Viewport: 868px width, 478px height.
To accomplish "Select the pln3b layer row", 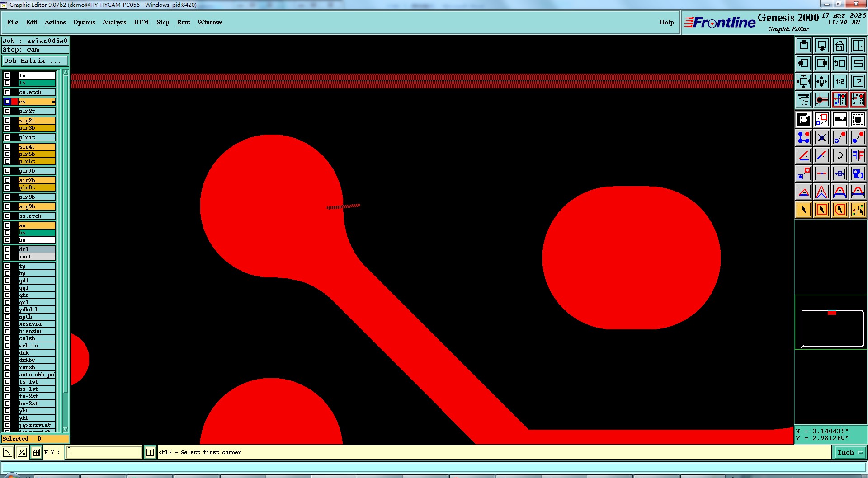I will [37, 128].
